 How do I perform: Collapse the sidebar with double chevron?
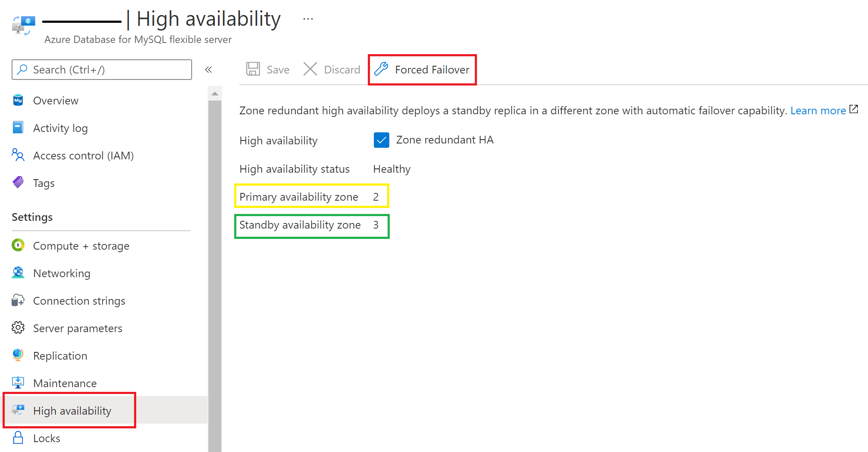[208, 70]
